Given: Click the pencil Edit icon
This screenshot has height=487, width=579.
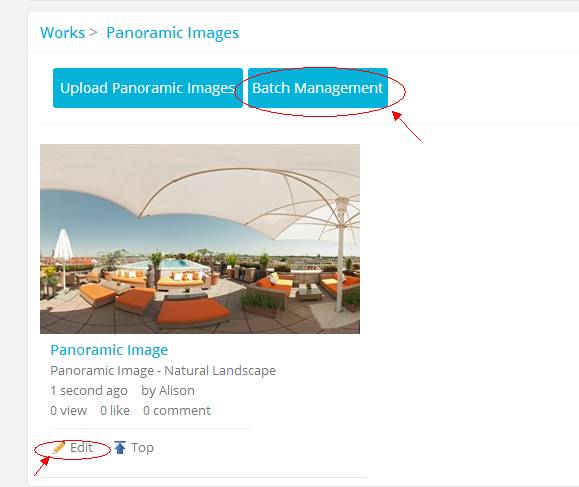Looking at the screenshot, I should pos(58,447).
